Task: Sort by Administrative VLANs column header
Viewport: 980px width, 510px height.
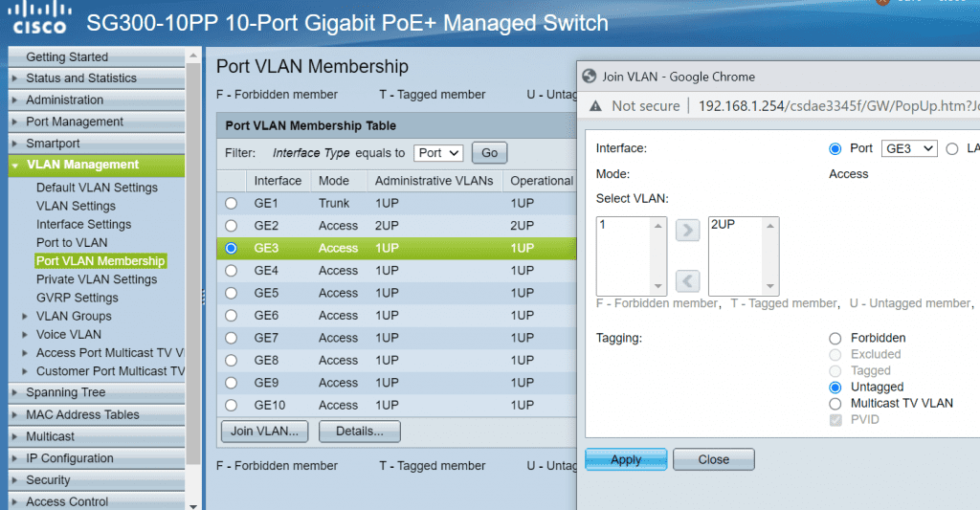Action: 434,181
